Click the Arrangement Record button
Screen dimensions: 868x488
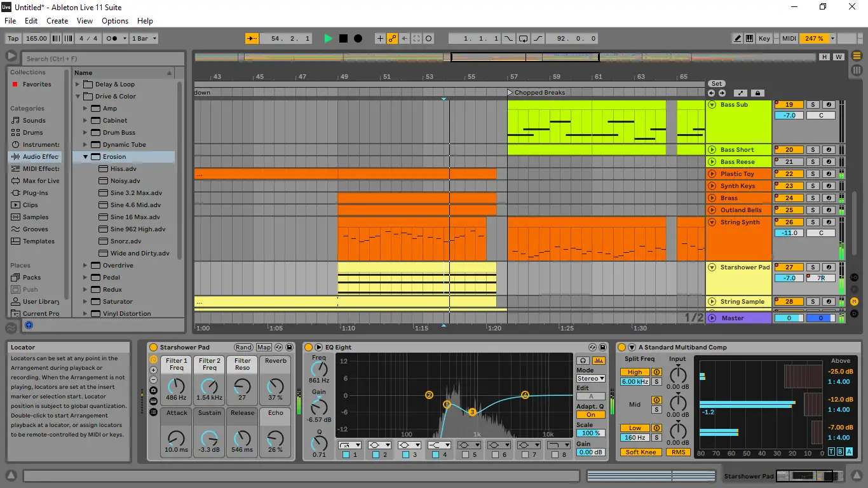[x=358, y=39]
